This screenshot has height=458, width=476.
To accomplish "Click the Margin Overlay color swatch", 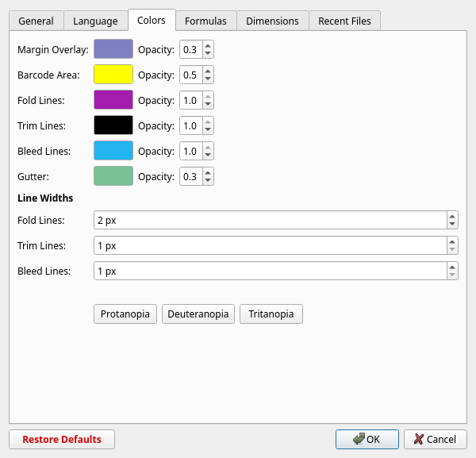I will coord(113,50).
